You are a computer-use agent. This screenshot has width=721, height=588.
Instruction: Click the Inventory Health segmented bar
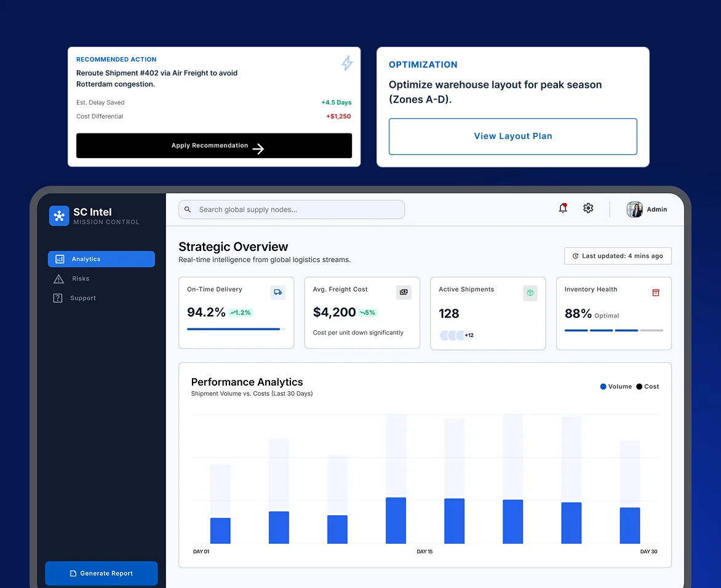click(614, 330)
